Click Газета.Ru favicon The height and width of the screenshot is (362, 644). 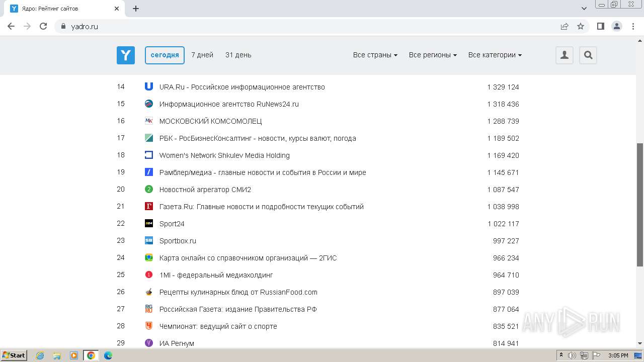(149, 206)
